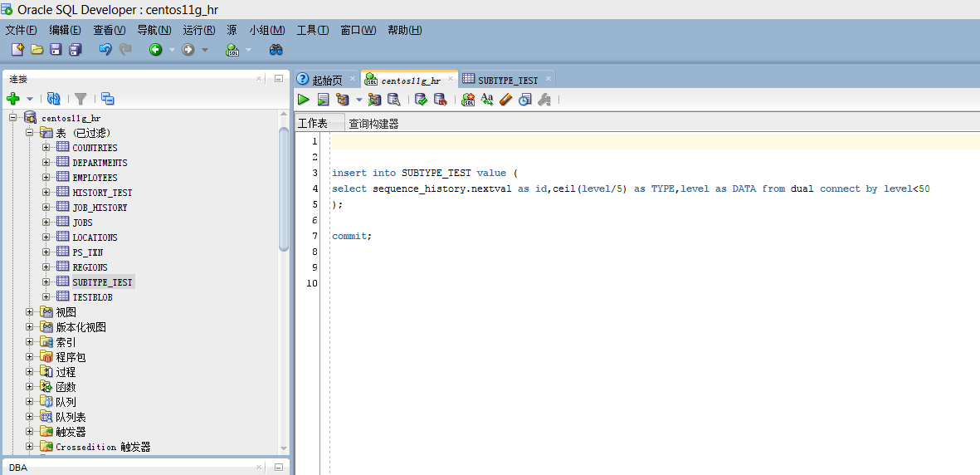Screen dimensions: 980x475
Task: Open a file using folder icon
Action: pos(37,50)
